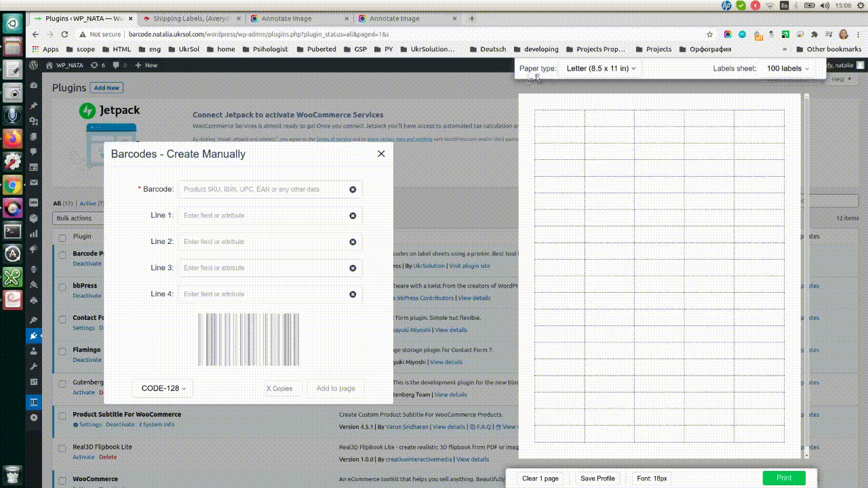Open the Ubuntu dash home button
Image resolution: width=868 pixels, height=488 pixels.
12,24
